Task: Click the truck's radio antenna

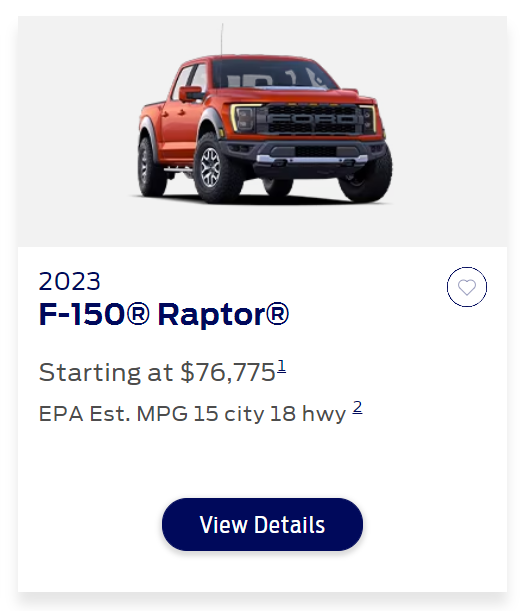Action: pyautogui.click(x=222, y=41)
